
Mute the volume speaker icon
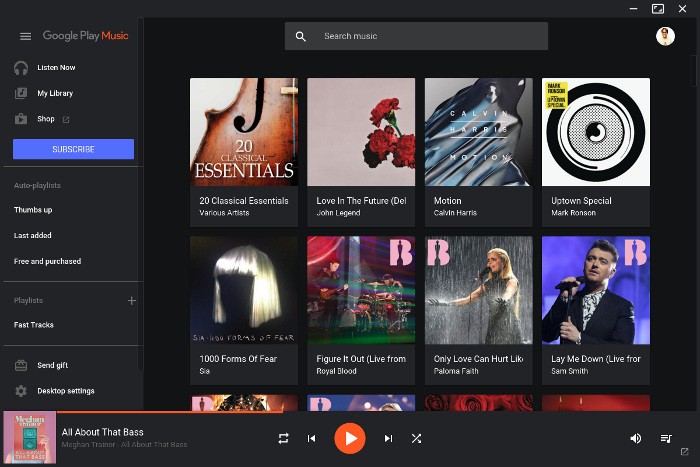click(x=635, y=438)
